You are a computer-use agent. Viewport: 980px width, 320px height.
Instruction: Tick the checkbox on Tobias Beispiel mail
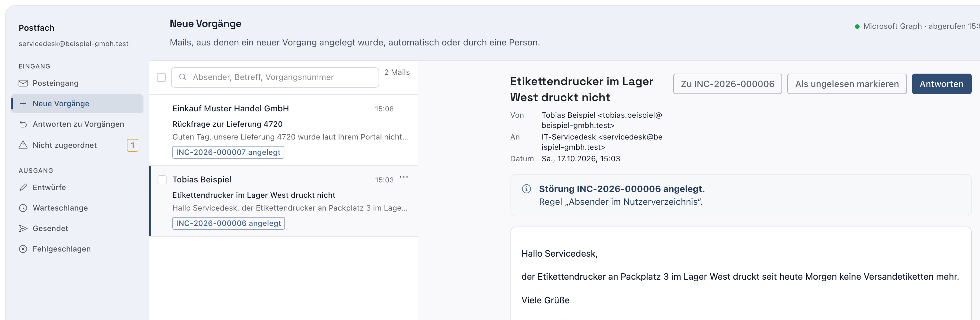point(162,180)
